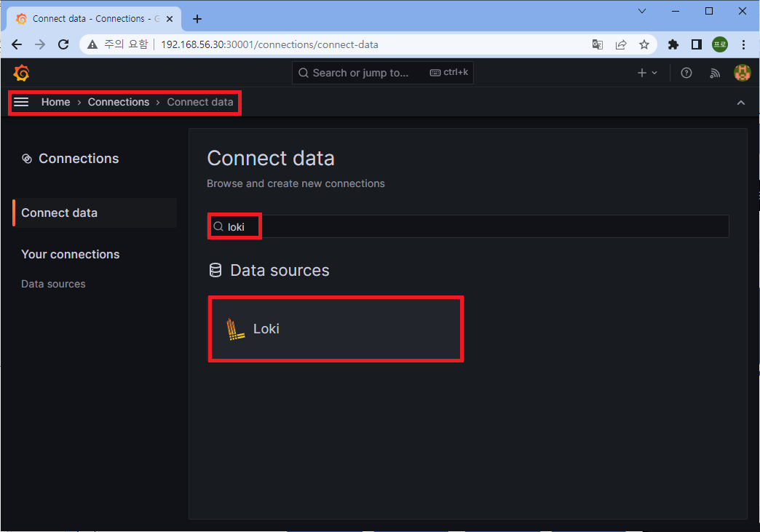The image size is (760, 532).
Task: Click the share page icon
Action: (x=621, y=44)
